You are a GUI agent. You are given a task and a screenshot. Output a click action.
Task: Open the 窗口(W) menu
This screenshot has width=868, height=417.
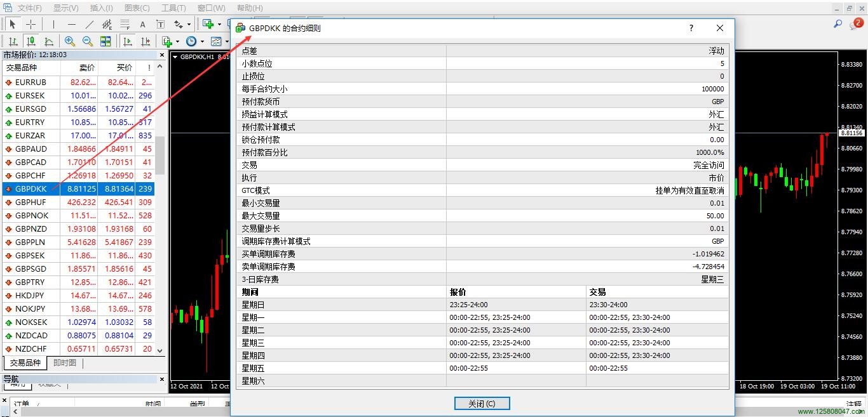pyautogui.click(x=212, y=8)
